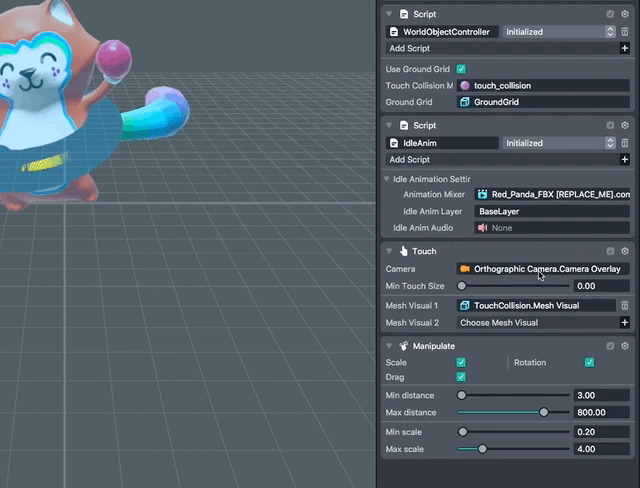Collapse the first Script component (WorldObjectController)
640x488 pixels.
[x=389, y=14]
